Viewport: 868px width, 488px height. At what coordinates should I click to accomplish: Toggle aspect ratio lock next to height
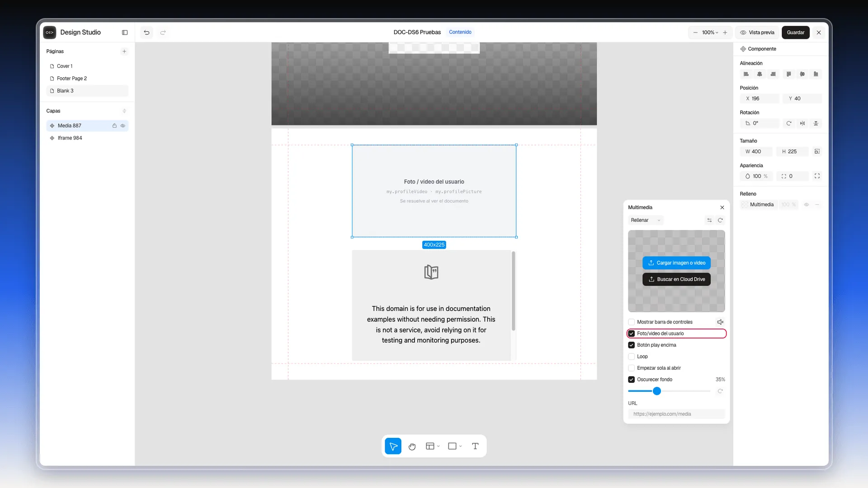(817, 152)
